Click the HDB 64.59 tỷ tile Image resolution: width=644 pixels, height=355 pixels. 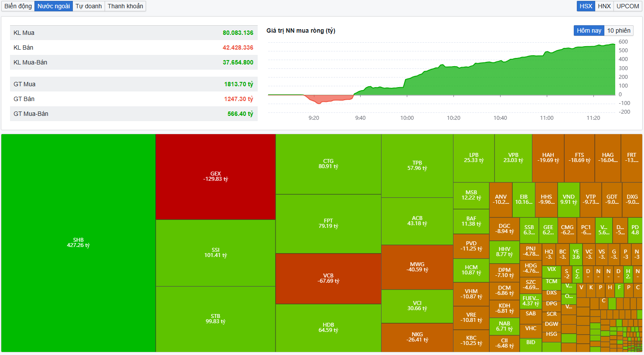coord(328,328)
